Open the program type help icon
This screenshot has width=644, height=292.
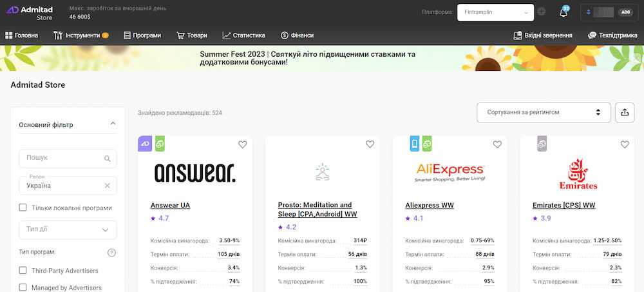111,252
